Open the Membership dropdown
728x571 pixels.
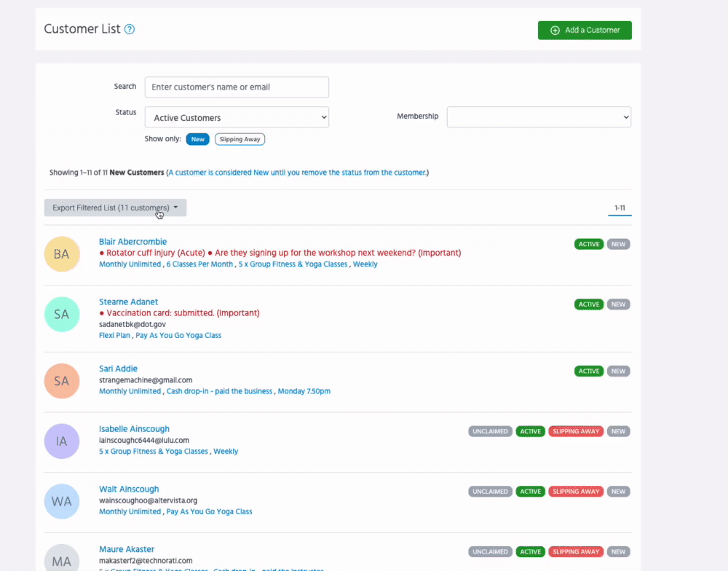tap(539, 117)
